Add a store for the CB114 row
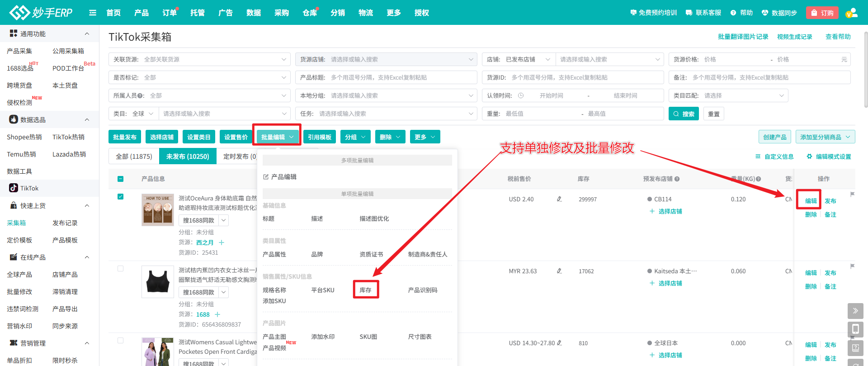 (665, 211)
